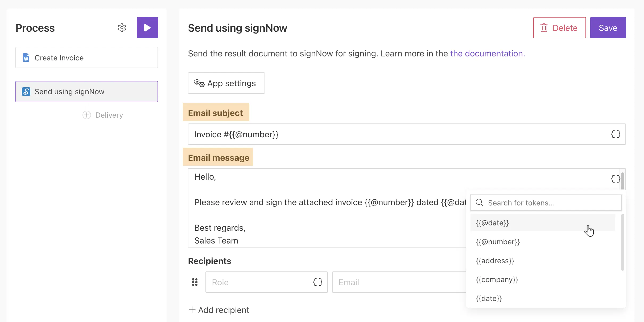Open token picker for Email message
Viewport: 644px width, 322px height.
click(x=615, y=179)
